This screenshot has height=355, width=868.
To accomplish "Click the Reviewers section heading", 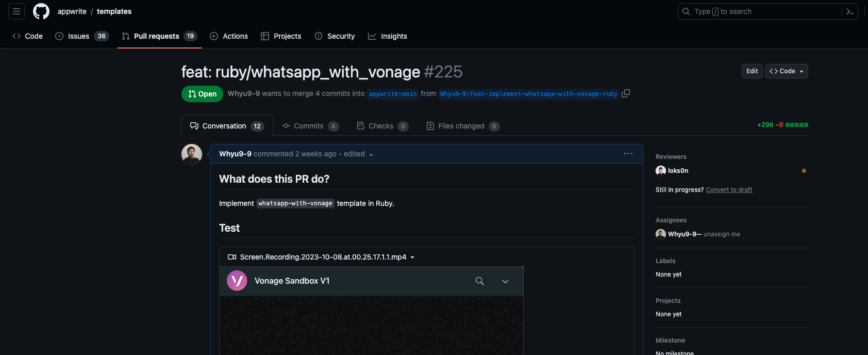I will (671, 157).
